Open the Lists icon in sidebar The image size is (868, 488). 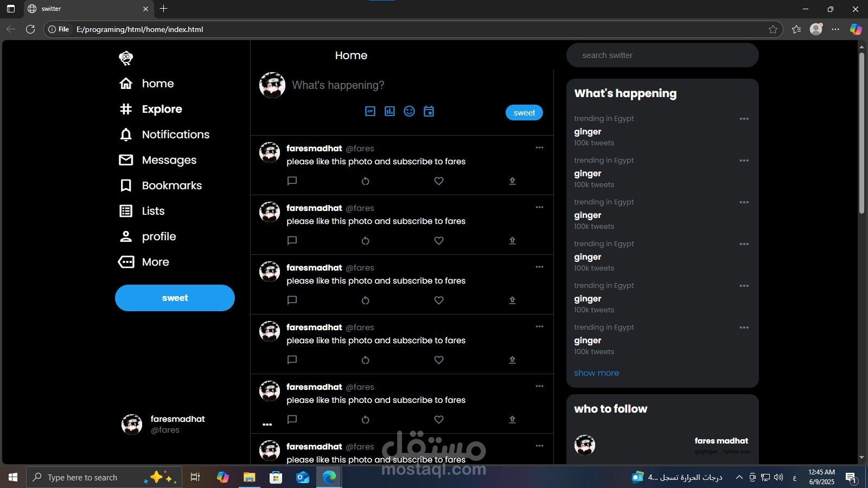tap(126, 211)
